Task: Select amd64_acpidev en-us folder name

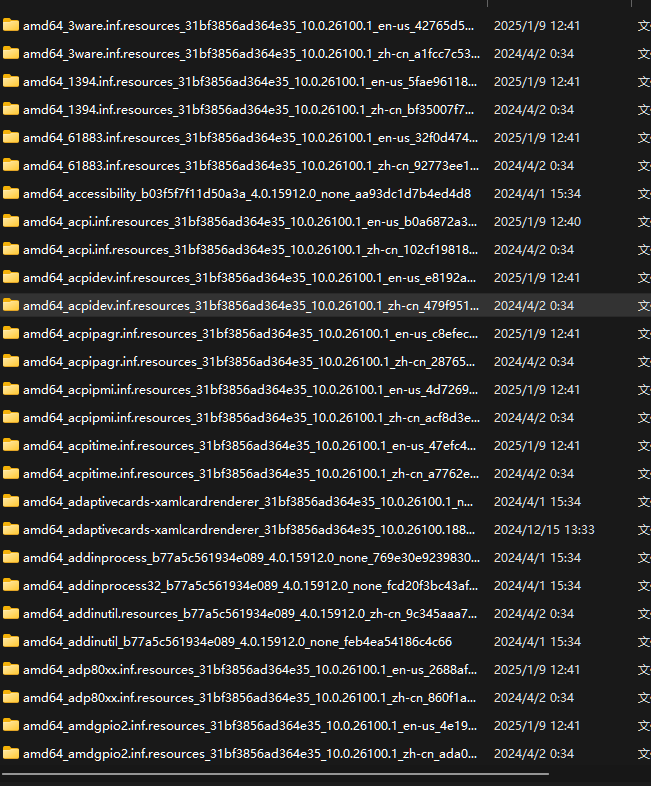Action: tap(250, 277)
